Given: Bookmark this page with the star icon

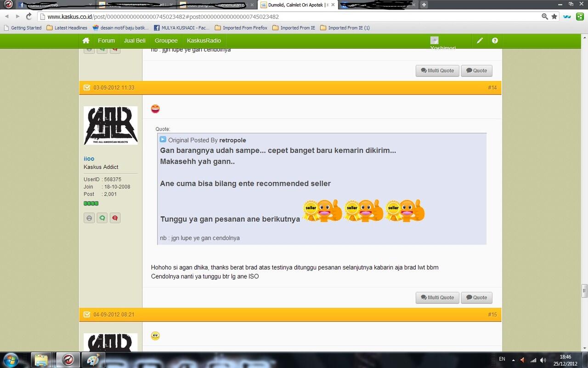Looking at the screenshot, I should pos(554,17).
